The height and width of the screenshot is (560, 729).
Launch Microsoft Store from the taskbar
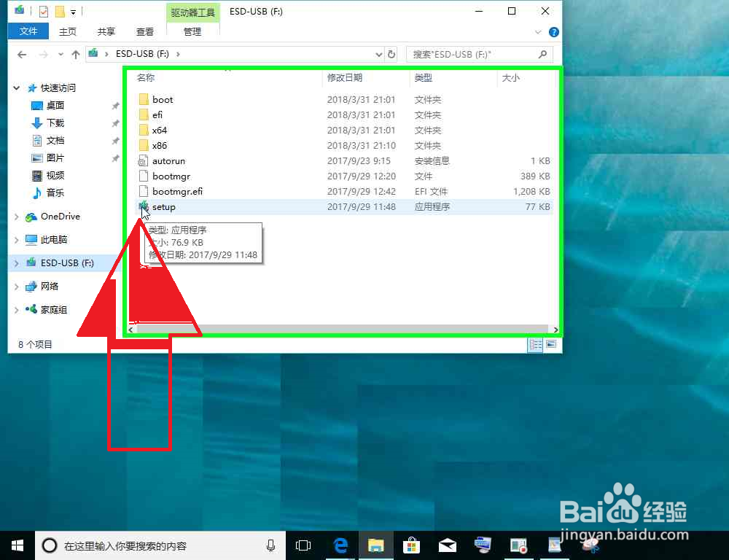[x=412, y=545]
